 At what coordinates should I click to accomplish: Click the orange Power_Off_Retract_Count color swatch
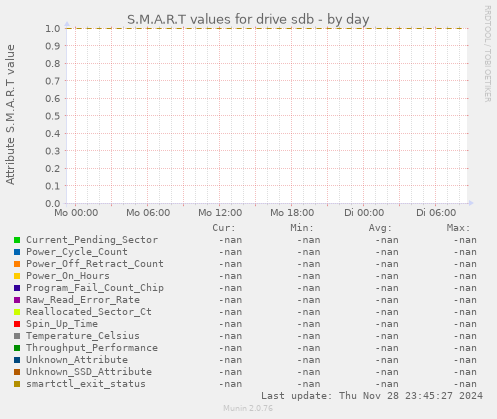click(x=17, y=264)
